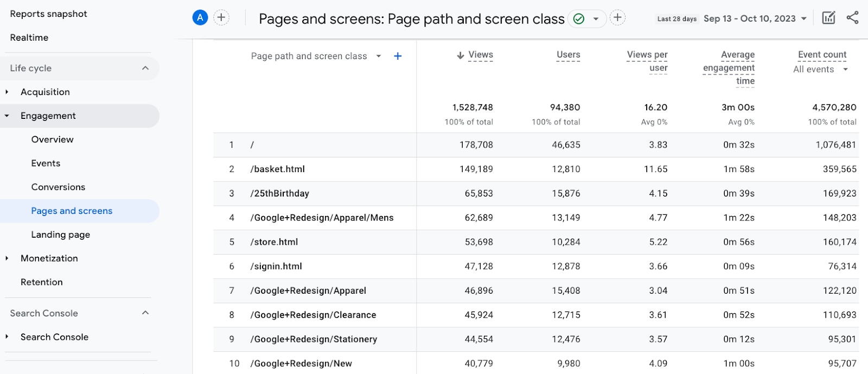Add a secondary dimension with blue plus icon
The image size is (868, 374).
pyautogui.click(x=398, y=56)
